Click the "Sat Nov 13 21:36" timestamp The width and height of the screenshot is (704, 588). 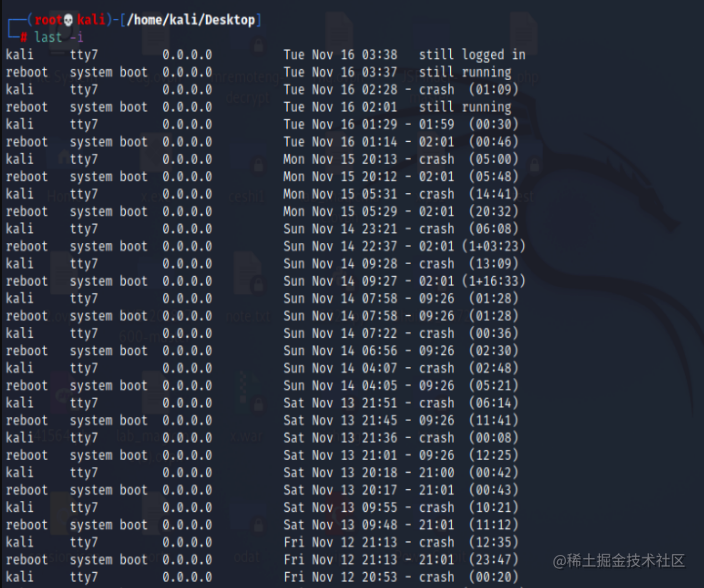click(340, 438)
